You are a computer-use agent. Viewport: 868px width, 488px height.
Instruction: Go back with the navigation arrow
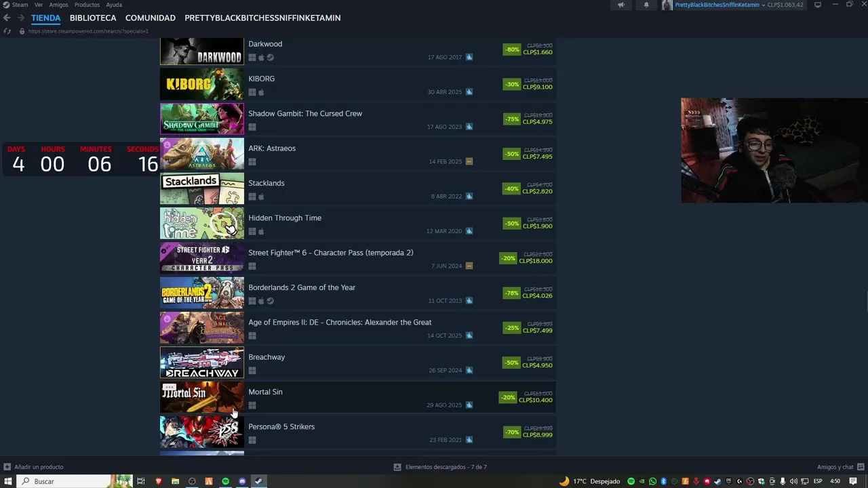click(x=7, y=18)
